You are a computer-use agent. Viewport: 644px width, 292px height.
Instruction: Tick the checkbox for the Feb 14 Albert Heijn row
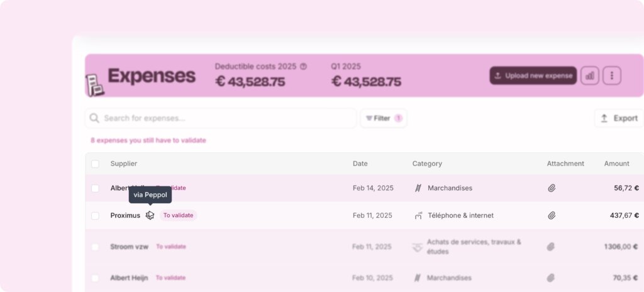[96, 188]
